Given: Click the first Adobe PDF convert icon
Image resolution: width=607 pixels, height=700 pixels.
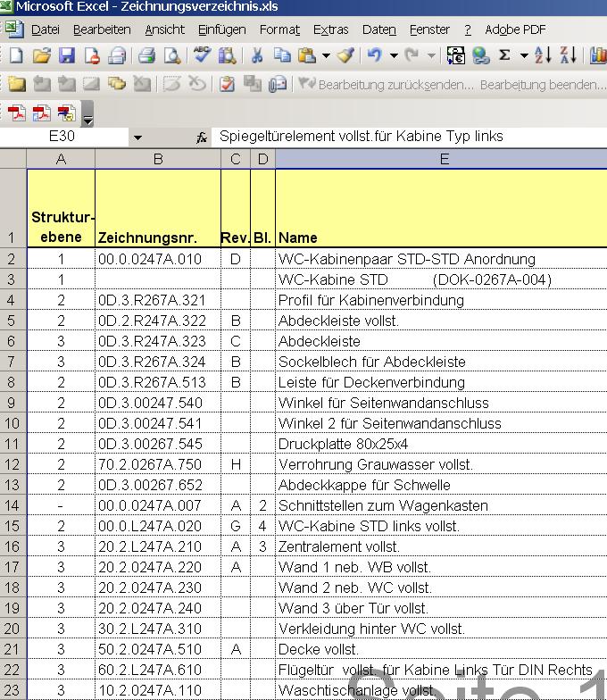Looking at the screenshot, I should point(16,112).
